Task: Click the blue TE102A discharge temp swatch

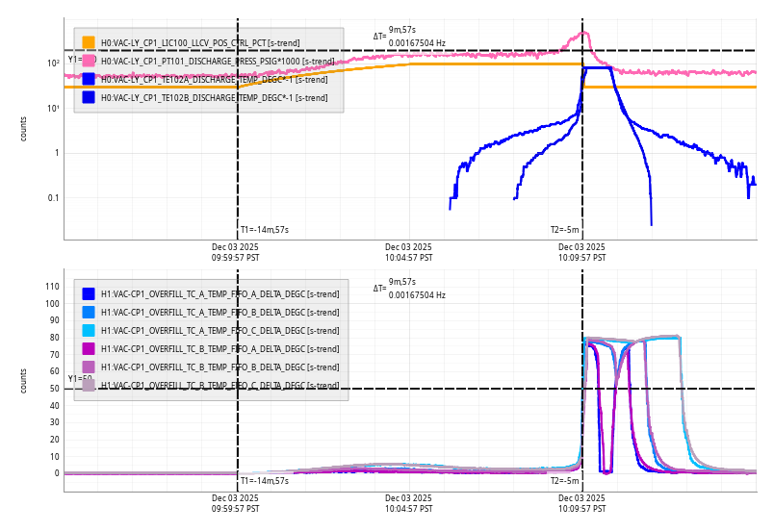Action: 89,79
